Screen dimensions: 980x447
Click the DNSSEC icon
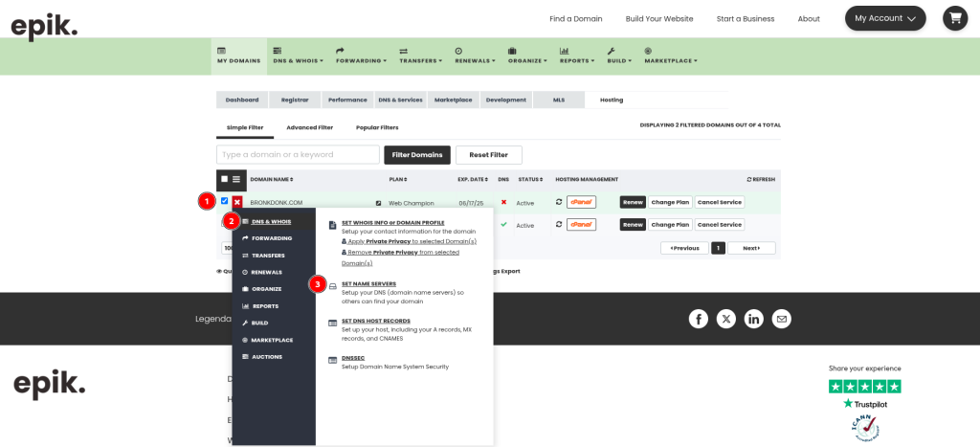pyautogui.click(x=333, y=360)
